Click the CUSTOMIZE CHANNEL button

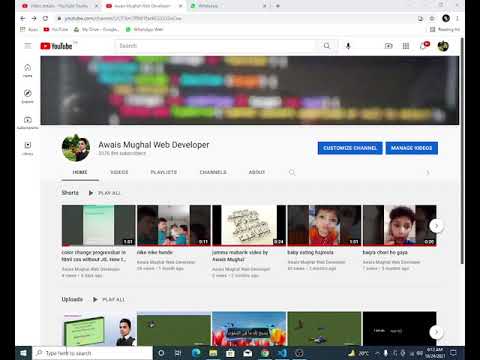tap(350, 148)
